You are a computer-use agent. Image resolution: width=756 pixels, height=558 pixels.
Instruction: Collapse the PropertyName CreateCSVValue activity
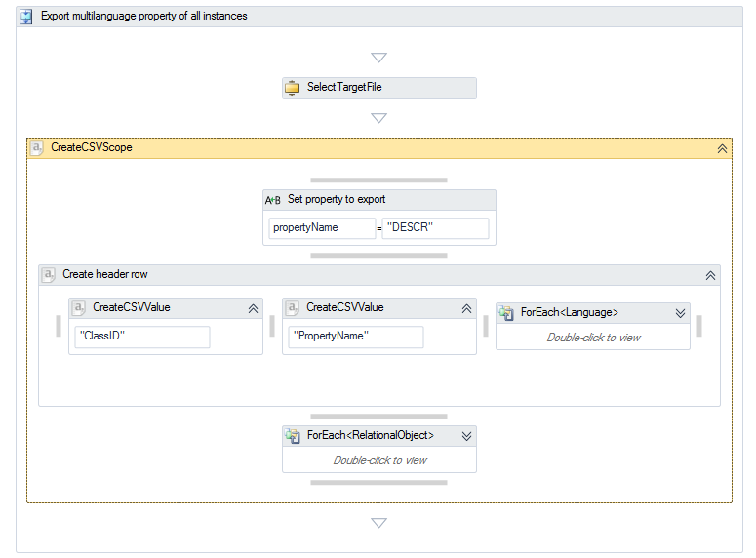466,308
